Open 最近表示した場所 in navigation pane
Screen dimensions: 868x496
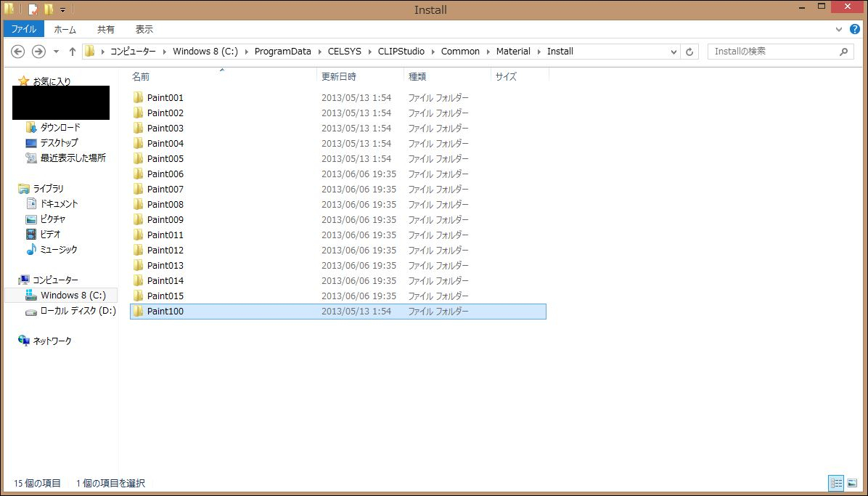(x=73, y=158)
